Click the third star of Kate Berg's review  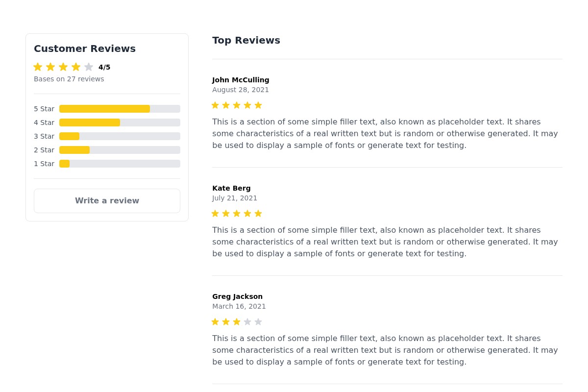(x=237, y=214)
